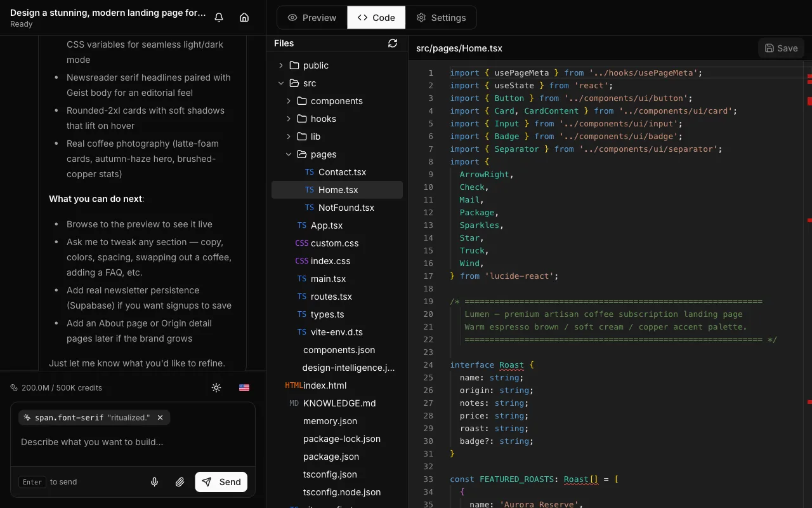
Task: Click the credits coin icon
Action: pos(14,387)
